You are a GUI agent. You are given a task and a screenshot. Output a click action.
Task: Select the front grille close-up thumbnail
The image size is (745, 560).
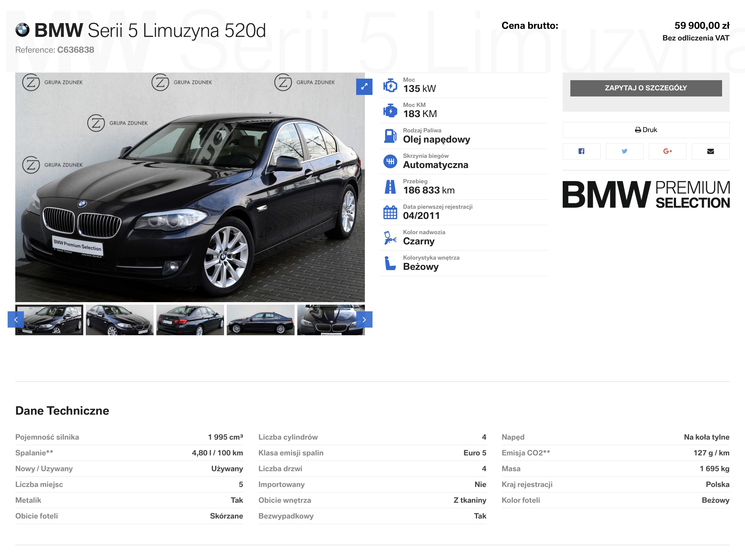[x=331, y=320]
